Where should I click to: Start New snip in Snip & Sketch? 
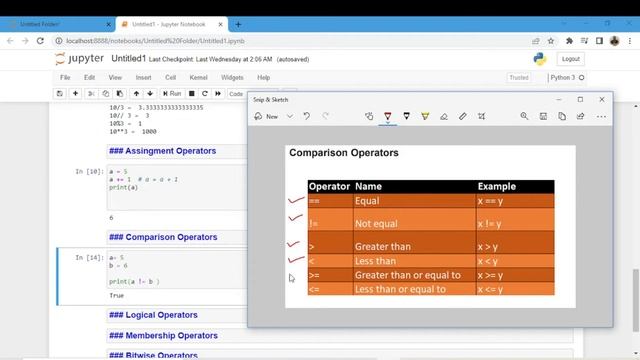[266, 116]
